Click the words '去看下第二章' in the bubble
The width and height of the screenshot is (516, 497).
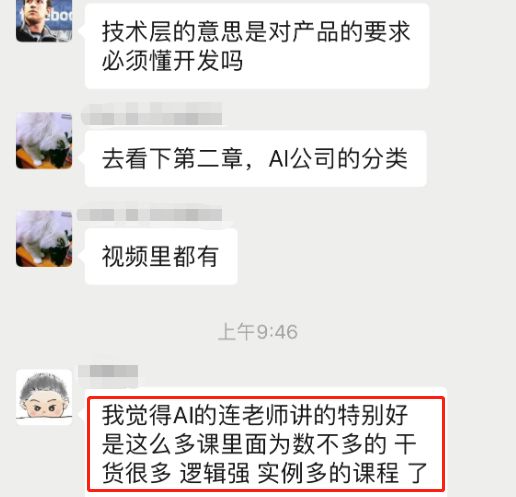point(172,158)
